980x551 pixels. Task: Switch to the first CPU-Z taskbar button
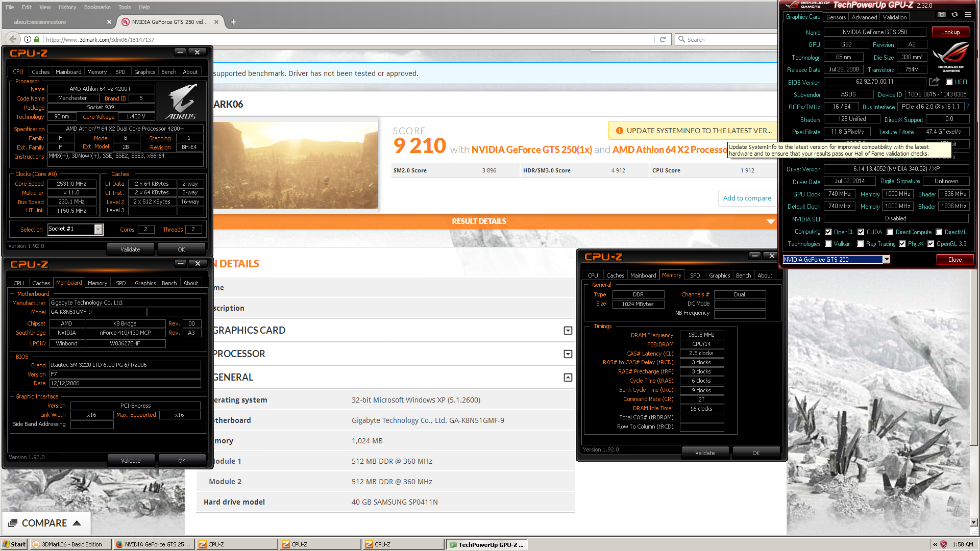pyautogui.click(x=237, y=544)
